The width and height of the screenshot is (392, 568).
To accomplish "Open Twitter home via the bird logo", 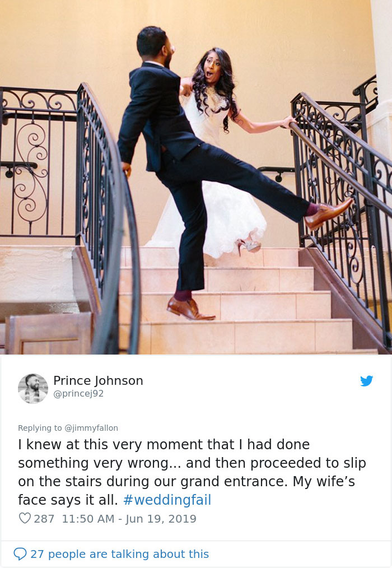I will tap(367, 381).
